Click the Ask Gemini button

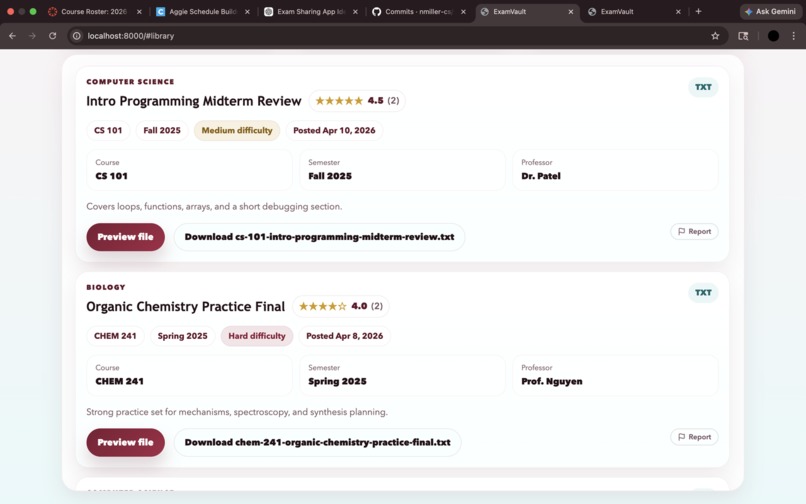click(x=770, y=11)
